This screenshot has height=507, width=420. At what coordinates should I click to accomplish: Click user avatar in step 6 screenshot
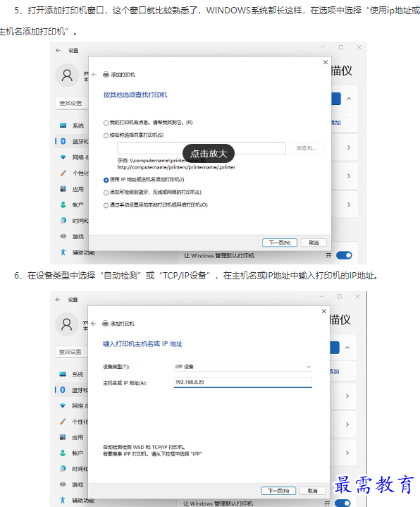tap(66, 324)
